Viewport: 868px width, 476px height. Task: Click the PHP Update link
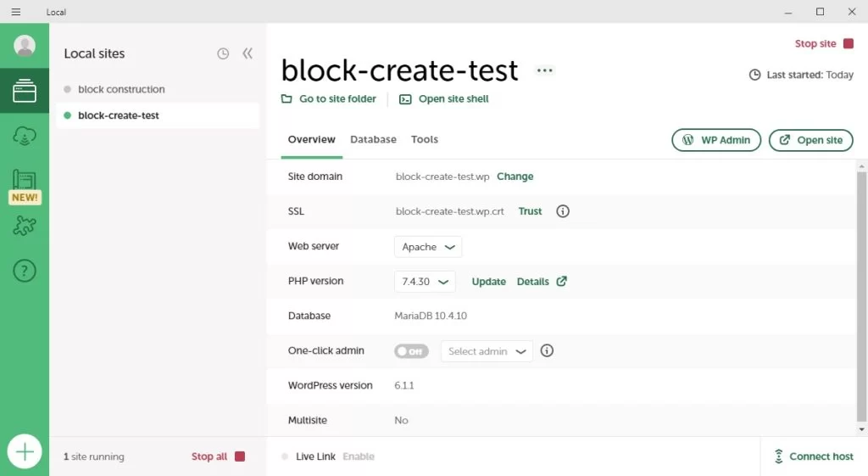tap(489, 282)
